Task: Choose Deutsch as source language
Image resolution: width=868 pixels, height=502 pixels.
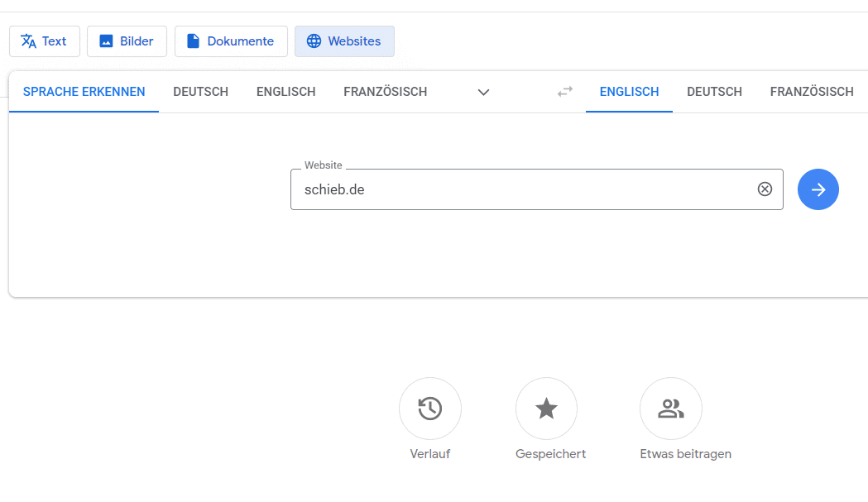Action: point(200,92)
